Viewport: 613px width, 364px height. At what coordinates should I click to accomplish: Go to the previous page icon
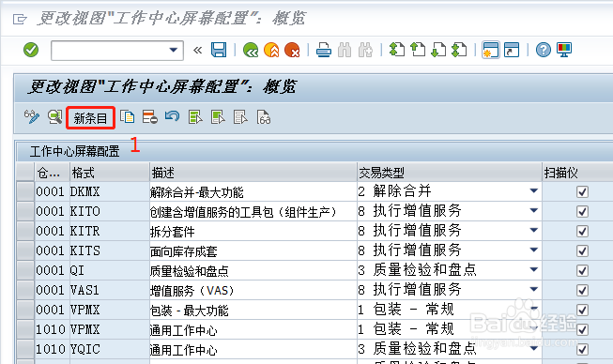pos(418,50)
